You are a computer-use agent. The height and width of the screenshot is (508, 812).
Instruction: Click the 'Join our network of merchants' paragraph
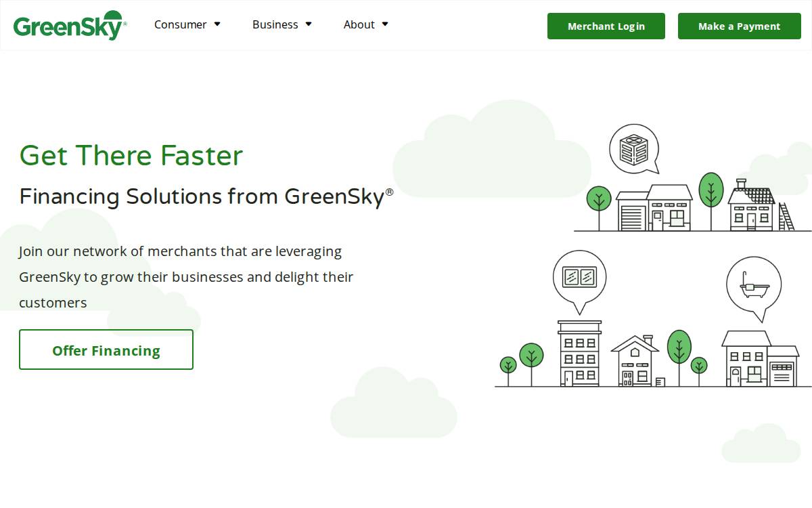tap(186, 277)
